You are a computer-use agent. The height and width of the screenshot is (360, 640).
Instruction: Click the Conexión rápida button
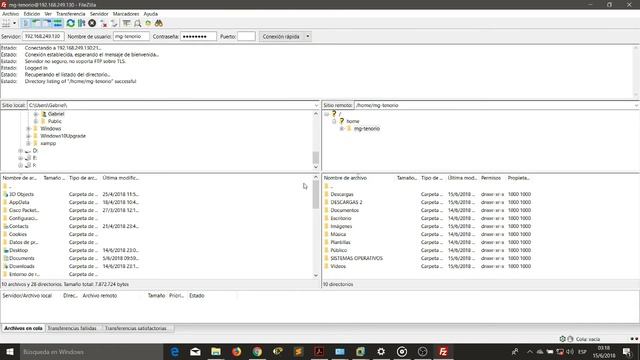[281, 36]
